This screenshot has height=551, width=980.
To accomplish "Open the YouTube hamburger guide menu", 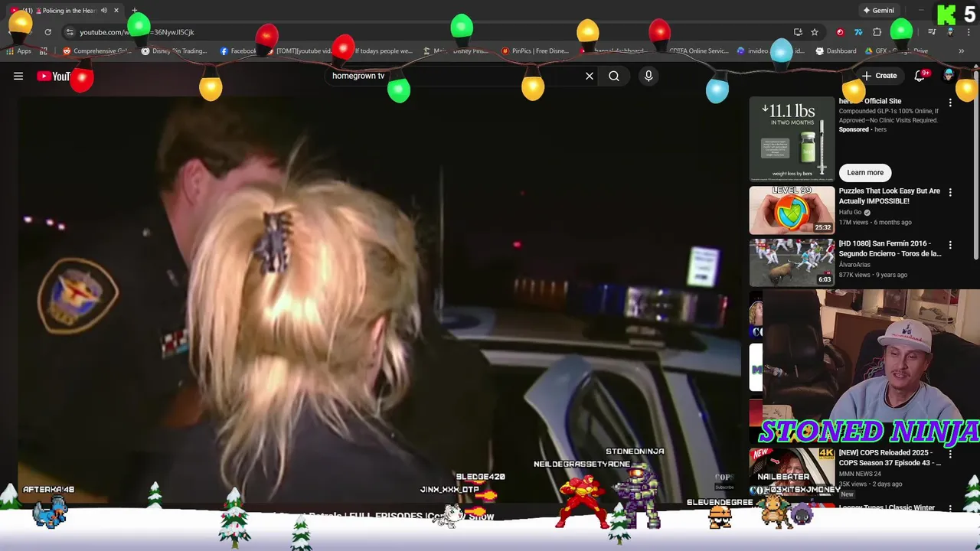I will pyautogui.click(x=18, y=76).
